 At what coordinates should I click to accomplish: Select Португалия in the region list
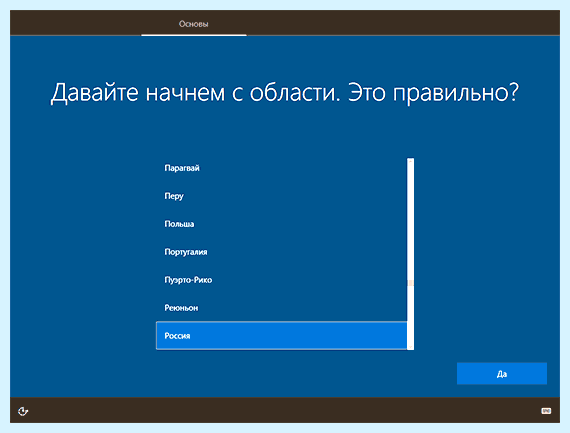(282, 252)
